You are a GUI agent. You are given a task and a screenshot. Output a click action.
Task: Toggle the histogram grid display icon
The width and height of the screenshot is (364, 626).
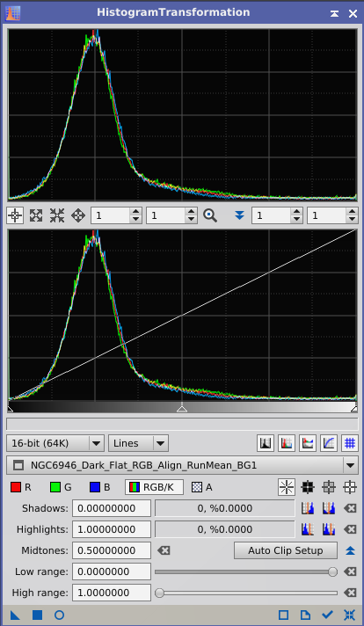pyautogui.click(x=350, y=443)
